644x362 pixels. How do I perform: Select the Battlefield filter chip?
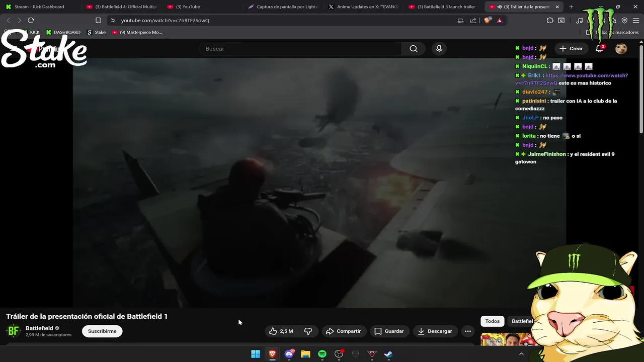coord(522,321)
